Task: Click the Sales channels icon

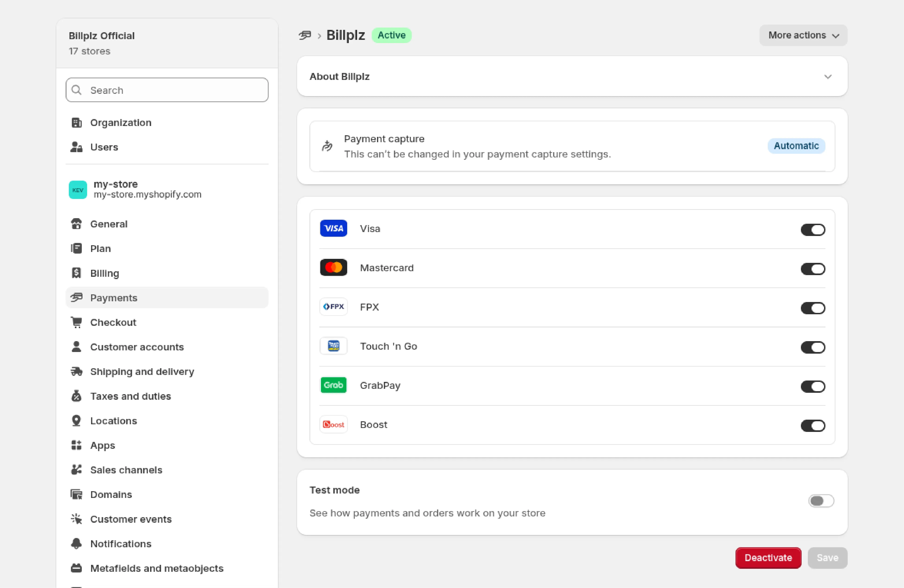Action: pyautogui.click(x=76, y=470)
